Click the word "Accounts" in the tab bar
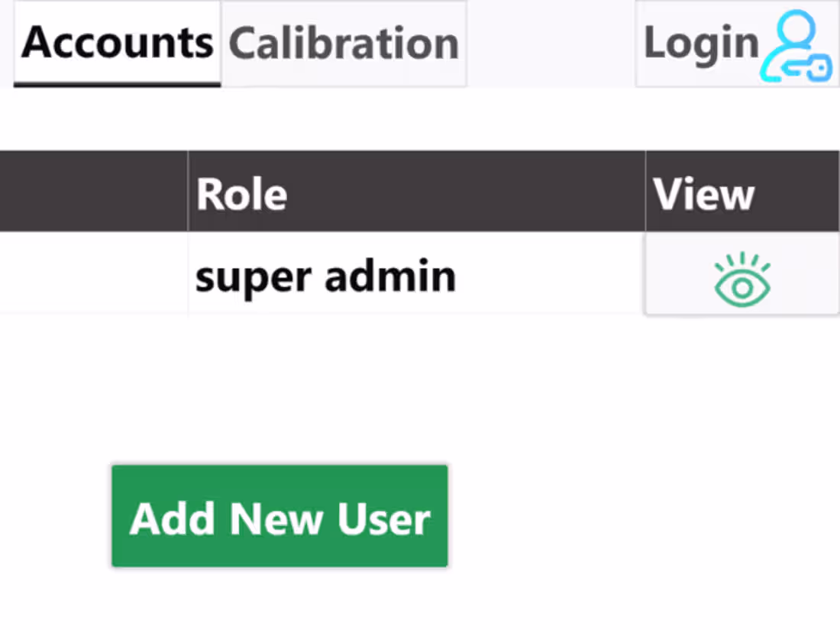The image size is (840, 630). pyautogui.click(x=118, y=44)
